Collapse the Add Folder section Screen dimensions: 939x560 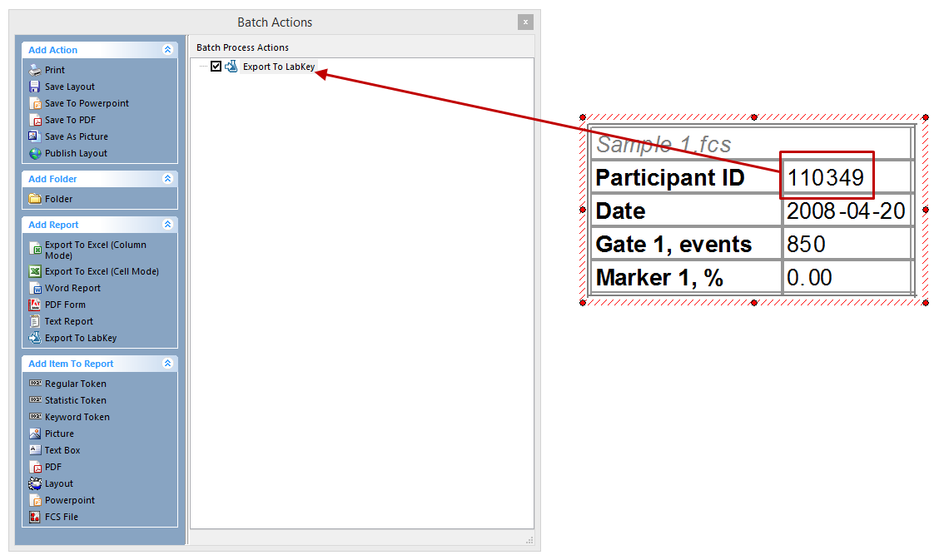tap(167, 179)
